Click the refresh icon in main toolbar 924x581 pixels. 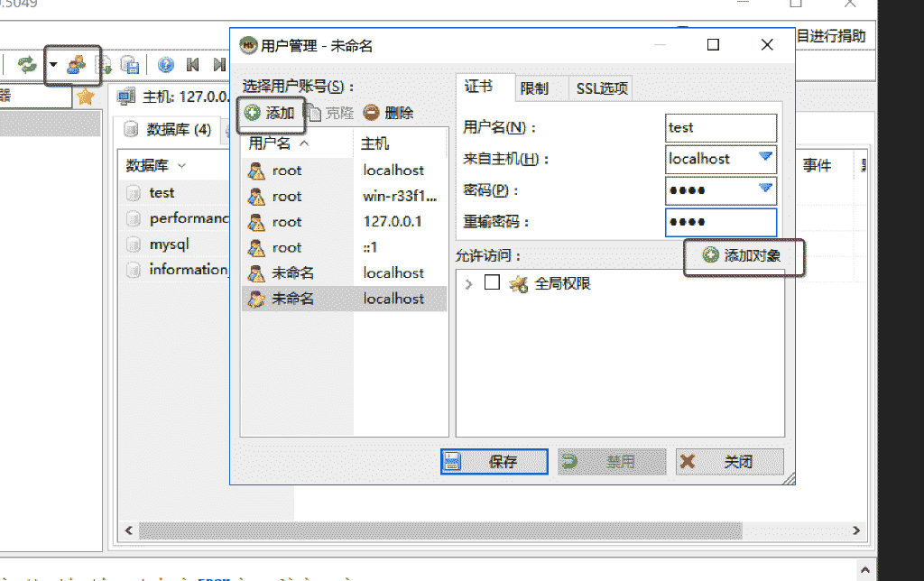27,64
